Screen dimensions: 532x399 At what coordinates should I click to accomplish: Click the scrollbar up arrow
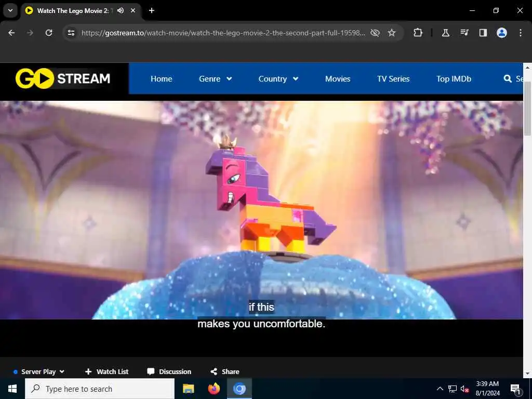coord(527,67)
